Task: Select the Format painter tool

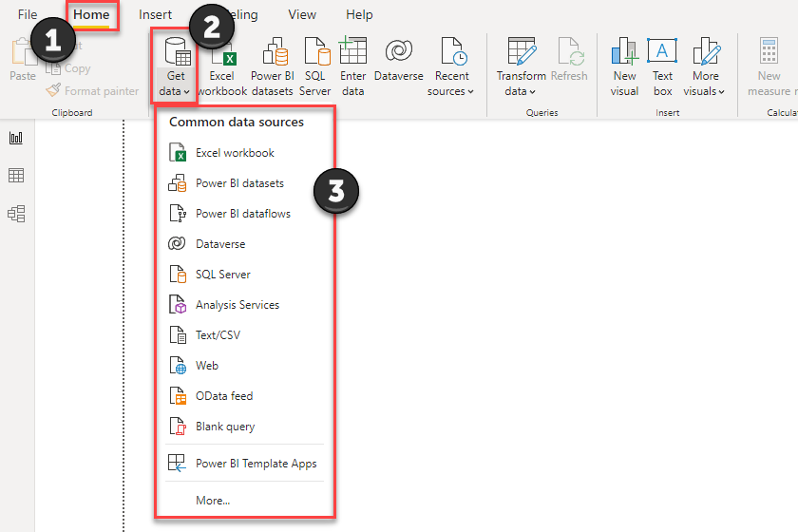Action: point(93,90)
